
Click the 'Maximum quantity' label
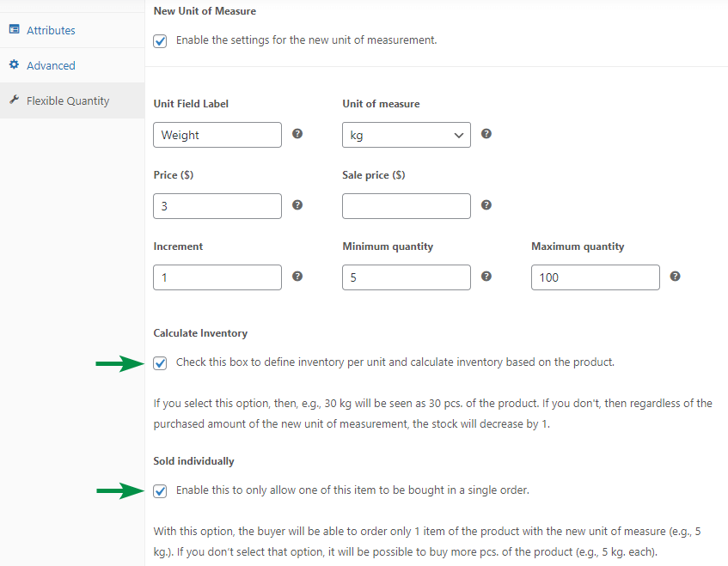pos(578,246)
